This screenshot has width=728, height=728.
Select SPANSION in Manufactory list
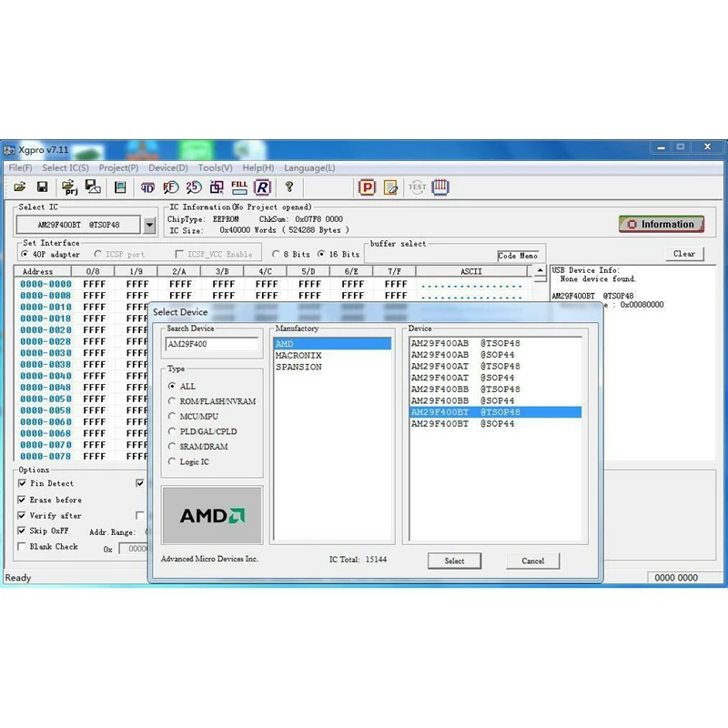click(332, 368)
